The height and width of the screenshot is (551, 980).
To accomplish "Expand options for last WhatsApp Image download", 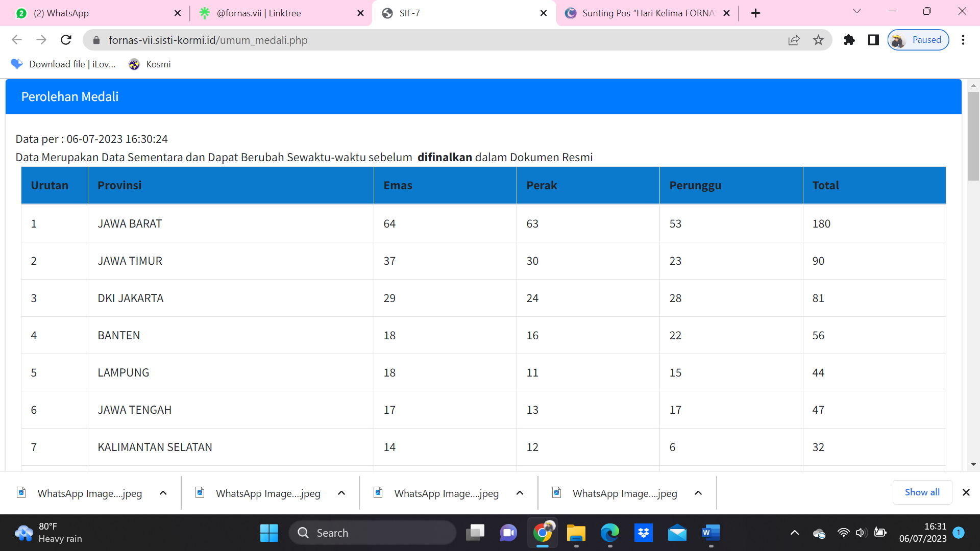I will (x=698, y=493).
